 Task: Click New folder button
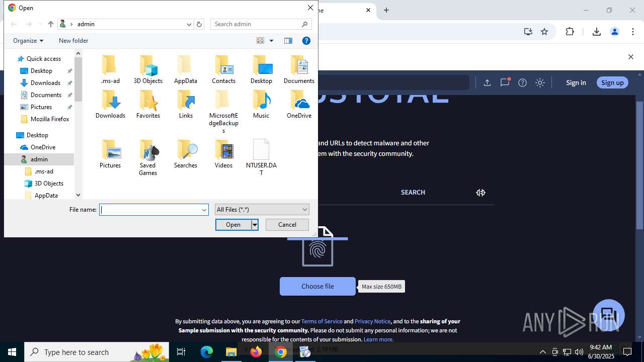click(x=73, y=41)
